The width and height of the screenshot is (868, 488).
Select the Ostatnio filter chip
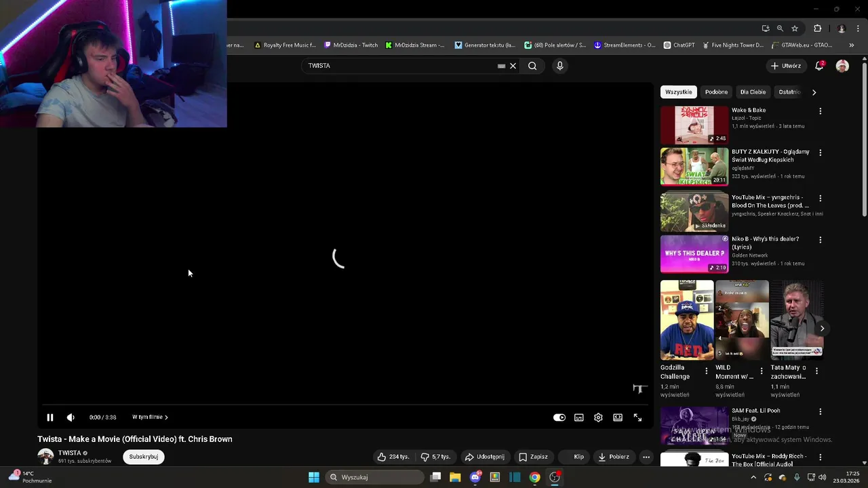[x=789, y=92]
